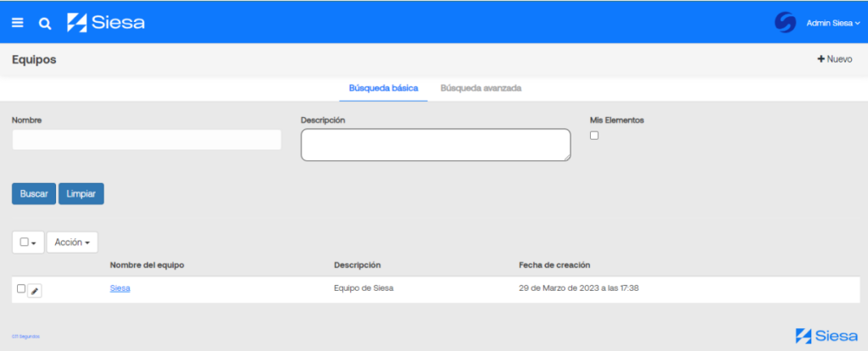Toggle the select-all checkbox
The image size is (868, 351).
click(x=25, y=242)
